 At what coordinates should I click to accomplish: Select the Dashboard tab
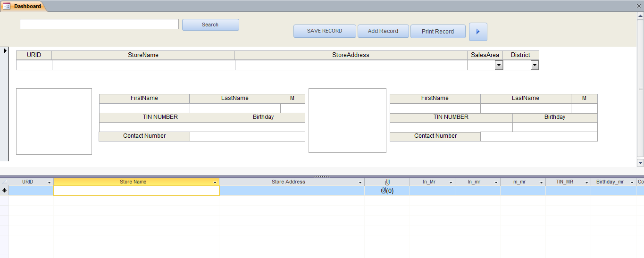(23, 6)
